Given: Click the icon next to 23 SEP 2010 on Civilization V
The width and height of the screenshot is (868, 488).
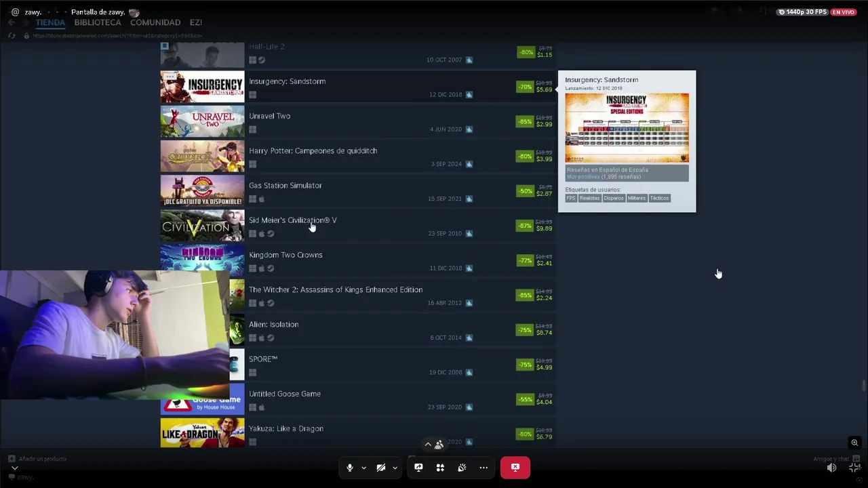Looking at the screenshot, I should 469,234.
